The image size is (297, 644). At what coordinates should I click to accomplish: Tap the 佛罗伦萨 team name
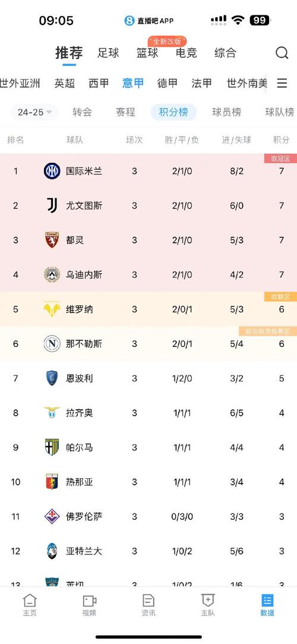point(83,516)
